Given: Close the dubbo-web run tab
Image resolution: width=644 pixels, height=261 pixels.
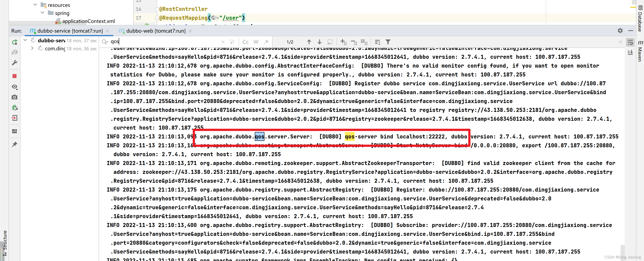Looking at the screenshot, I should 190,31.
